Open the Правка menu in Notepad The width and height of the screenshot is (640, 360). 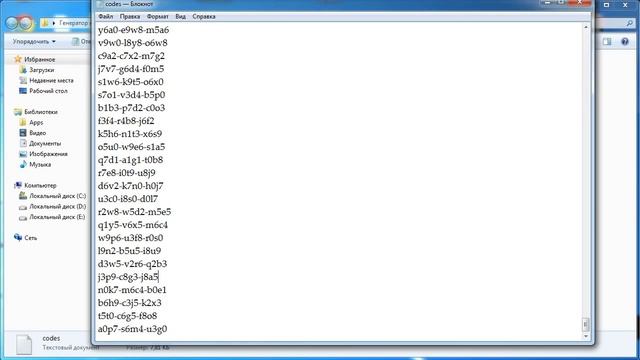pyautogui.click(x=130, y=17)
